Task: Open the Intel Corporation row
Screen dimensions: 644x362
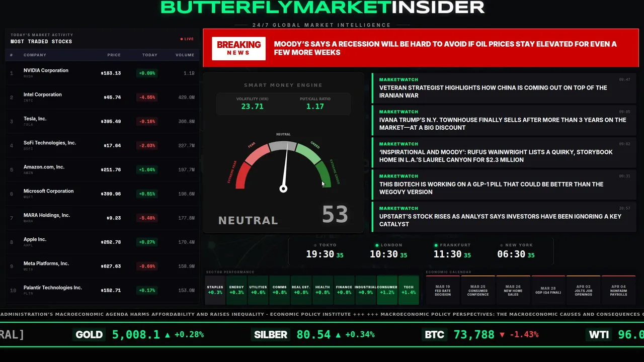Action: (x=102, y=97)
